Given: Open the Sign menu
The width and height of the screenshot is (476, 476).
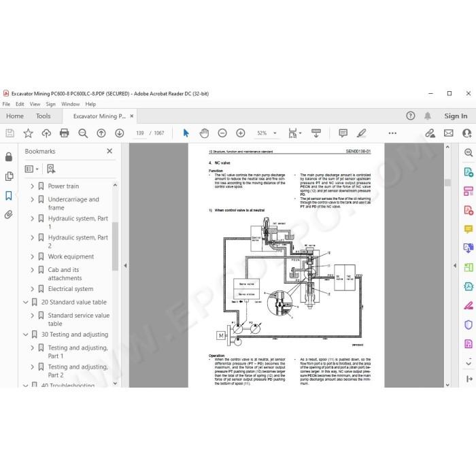Looking at the screenshot, I should coord(51,104).
